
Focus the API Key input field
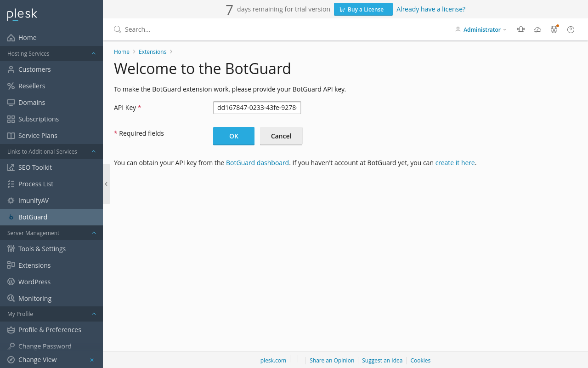click(x=257, y=108)
